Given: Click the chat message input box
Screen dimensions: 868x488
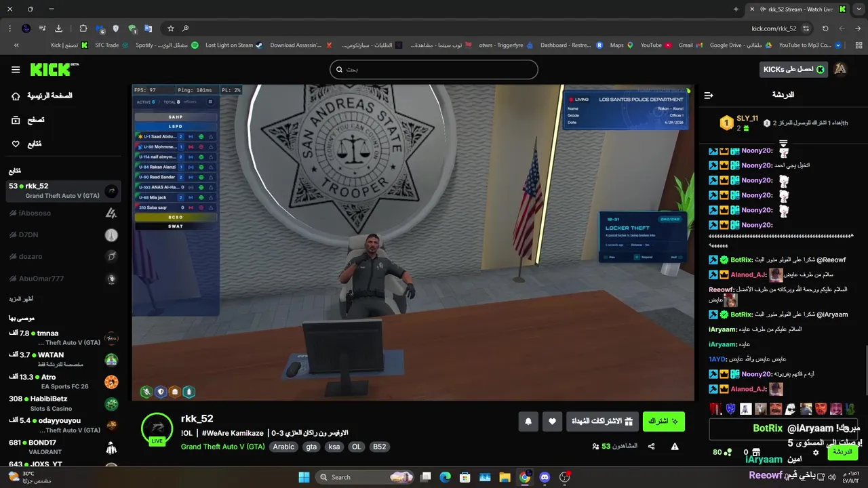Looking at the screenshot, I should [x=785, y=429].
